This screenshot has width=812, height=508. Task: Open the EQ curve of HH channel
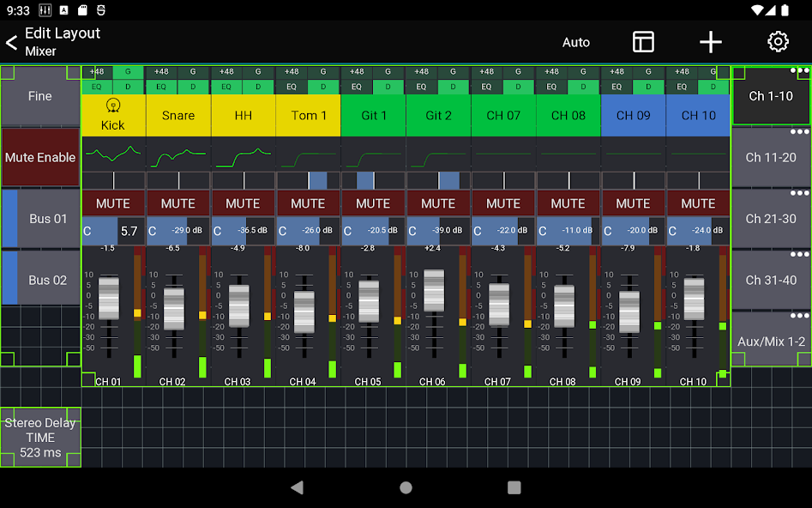pyautogui.click(x=244, y=154)
